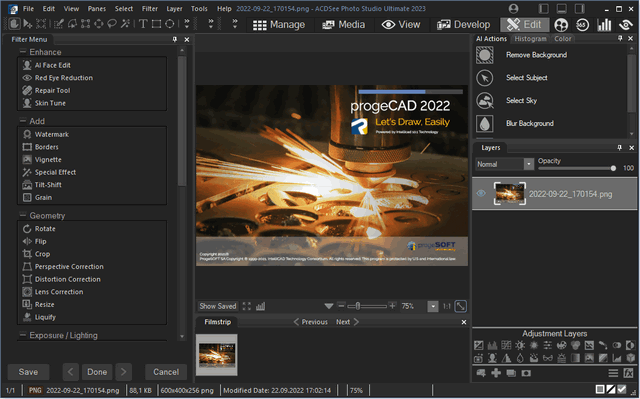Open the Filter menu

pyautogui.click(x=150, y=9)
